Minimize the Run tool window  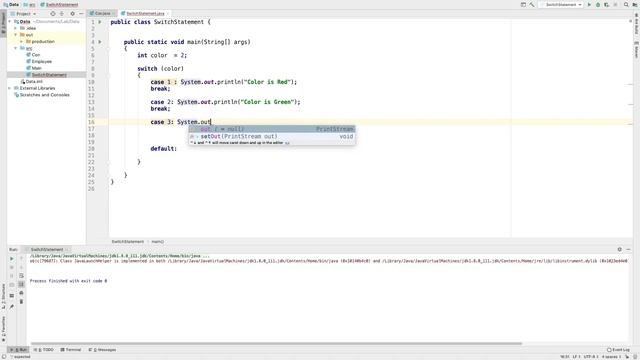[629, 249]
